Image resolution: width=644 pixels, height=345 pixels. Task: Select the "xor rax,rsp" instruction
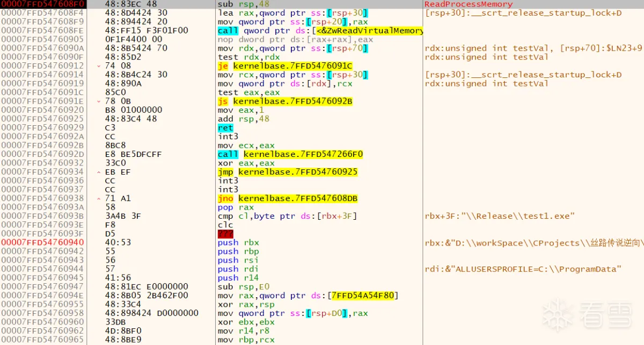(x=246, y=304)
